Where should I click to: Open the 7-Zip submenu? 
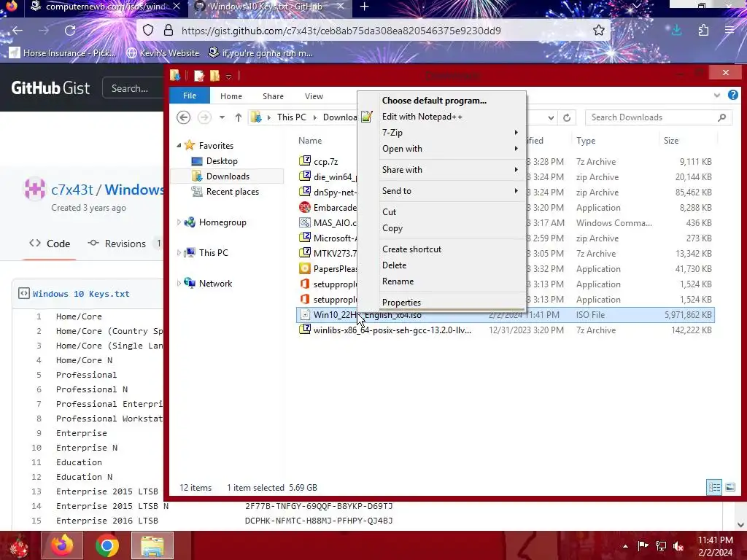[x=441, y=133]
